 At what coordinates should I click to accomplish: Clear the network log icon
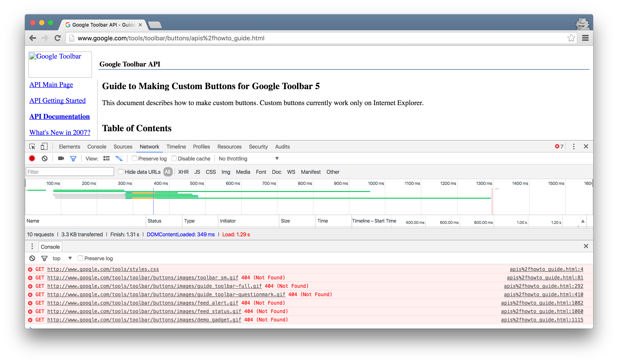coord(44,159)
